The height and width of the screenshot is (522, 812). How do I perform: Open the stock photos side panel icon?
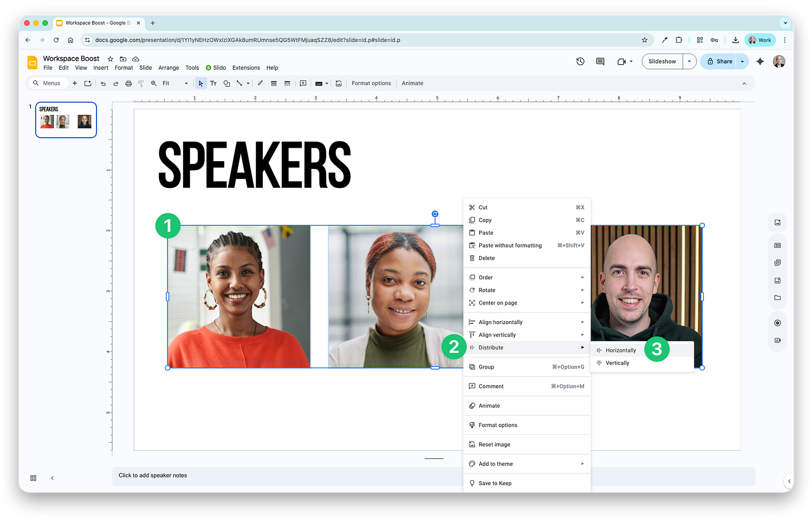click(777, 263)
